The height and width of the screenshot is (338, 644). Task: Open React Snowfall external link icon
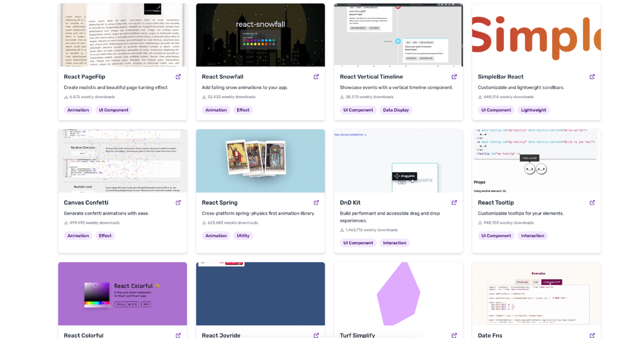tap(316, 77)
